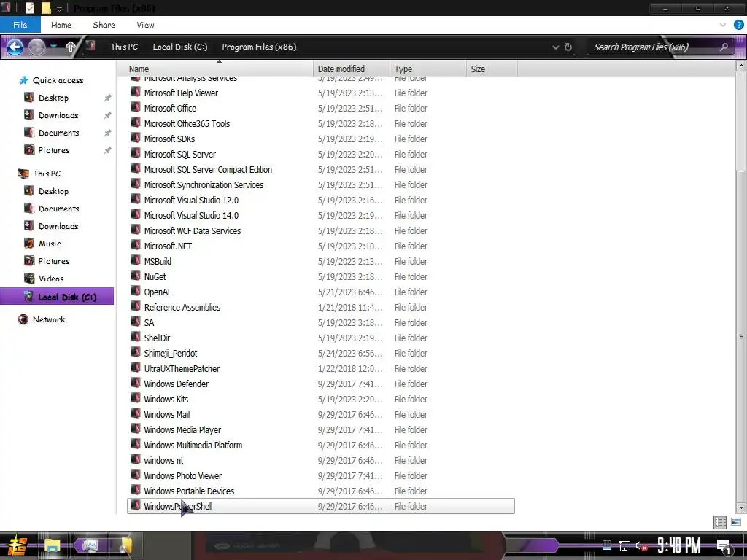747x560 pixels.
Task: Click the Windows Mail folder icon
Action: tap(135, 413)
